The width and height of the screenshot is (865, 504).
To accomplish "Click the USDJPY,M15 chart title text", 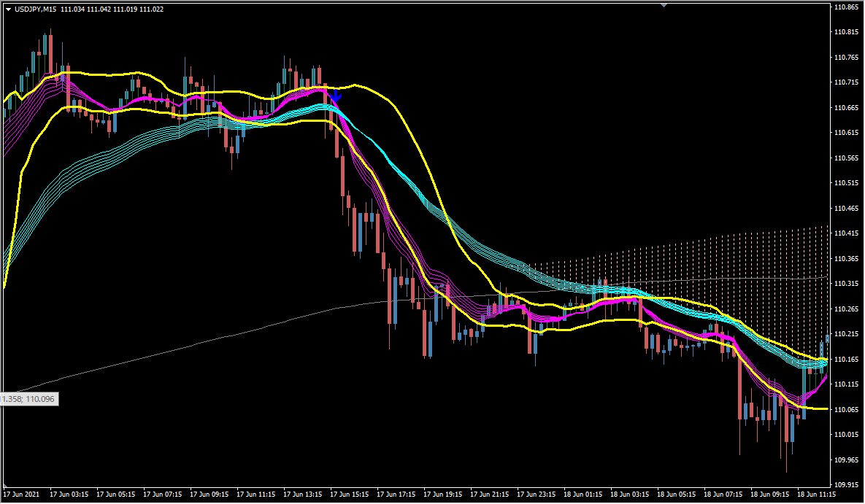I will (x=36, y=9).
